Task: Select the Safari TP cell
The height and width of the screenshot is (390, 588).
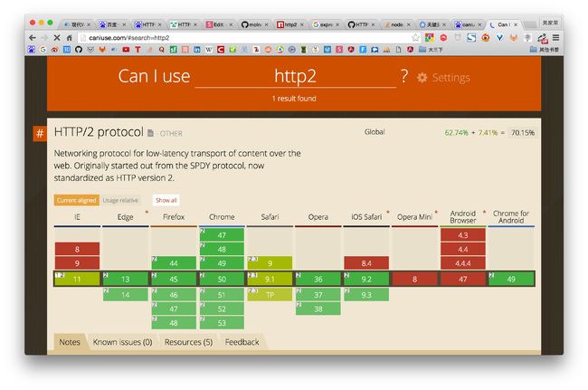Action: click(270, 295)
